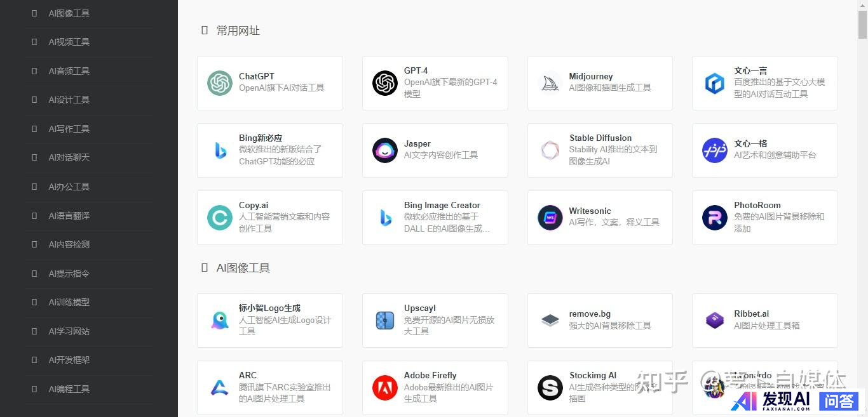Image resolution: width=868 pixels, height=417 pixels.
Task: Open the AI对话聊天 sidebar category
Action: coord(69,157)
